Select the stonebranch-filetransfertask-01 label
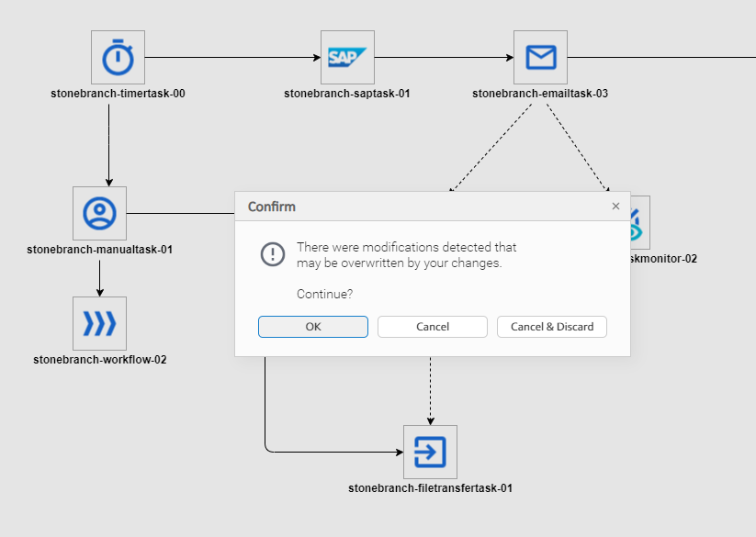 coord(430,488)
